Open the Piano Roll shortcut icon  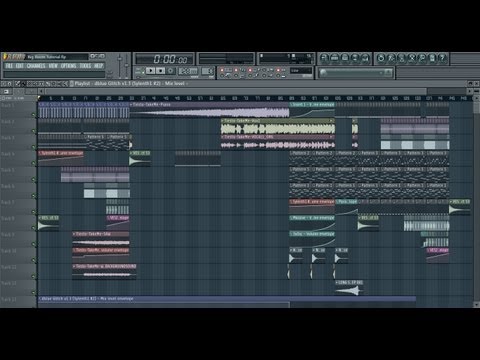tap(345, 58)
